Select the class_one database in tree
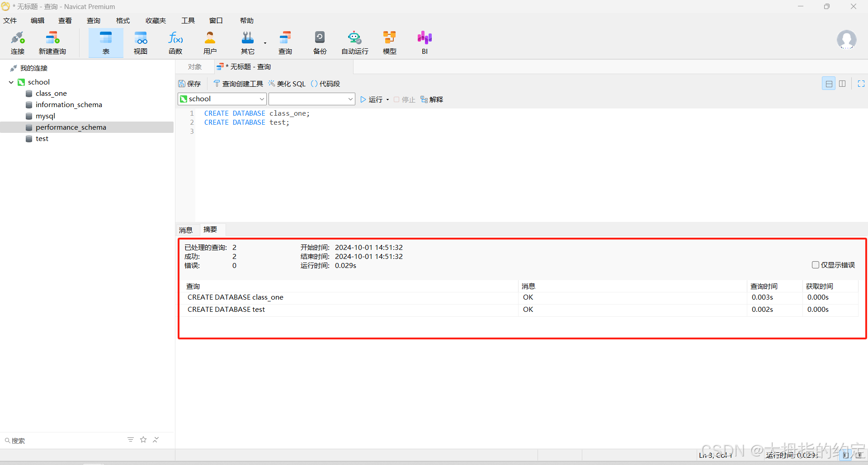The height and width of the screenshot is (465, 868). pyautogui.click(x=51, y=94)
